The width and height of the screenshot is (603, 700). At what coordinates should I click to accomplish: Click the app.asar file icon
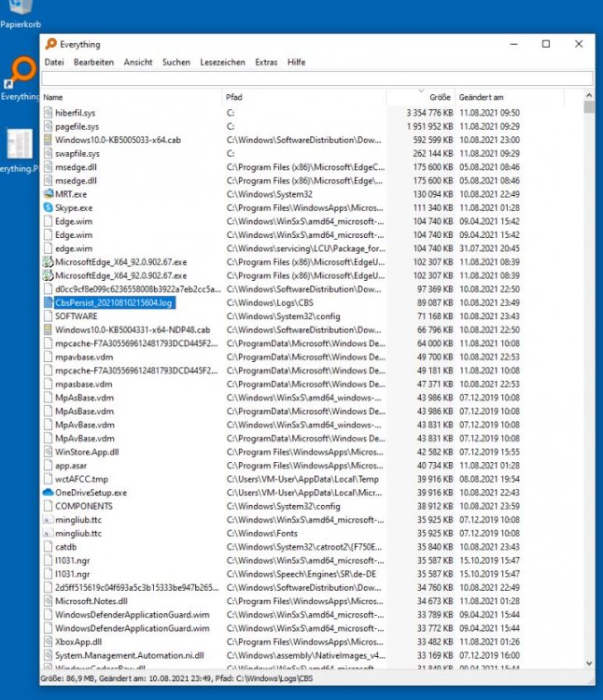[x=49, y=466]
